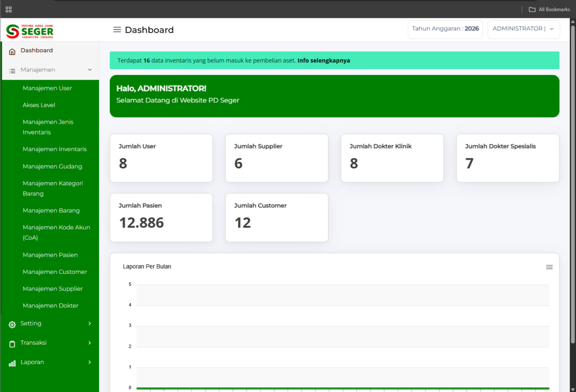Click the Info selengkapnya link

tap(324, 60)
